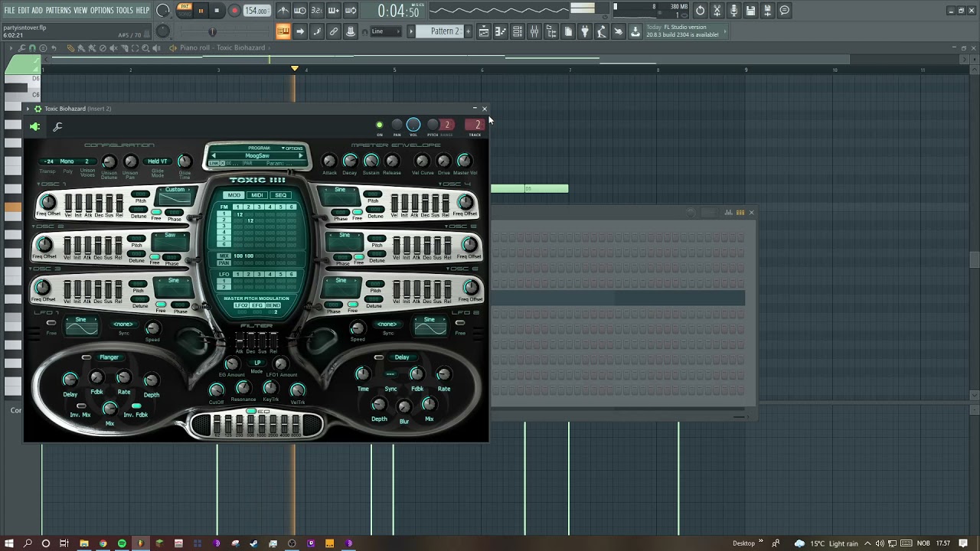Open the Spotify taskbar icon
980x551 pixels.
(121, 543)
